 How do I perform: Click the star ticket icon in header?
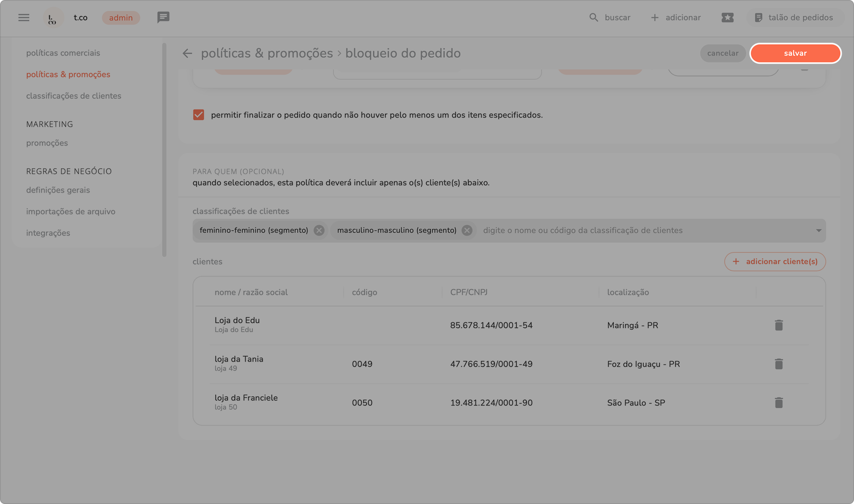[x=727, y=17]
